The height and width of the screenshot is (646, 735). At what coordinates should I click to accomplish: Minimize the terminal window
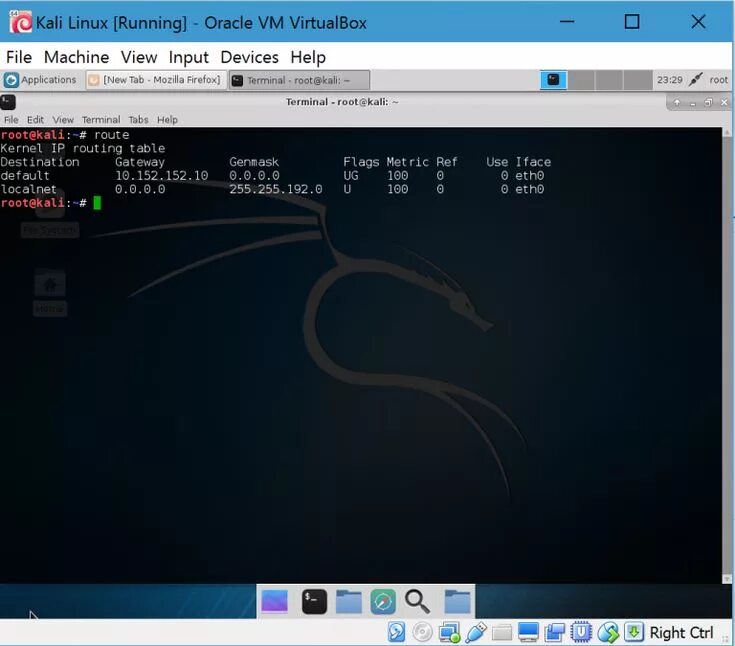point(693,102)
